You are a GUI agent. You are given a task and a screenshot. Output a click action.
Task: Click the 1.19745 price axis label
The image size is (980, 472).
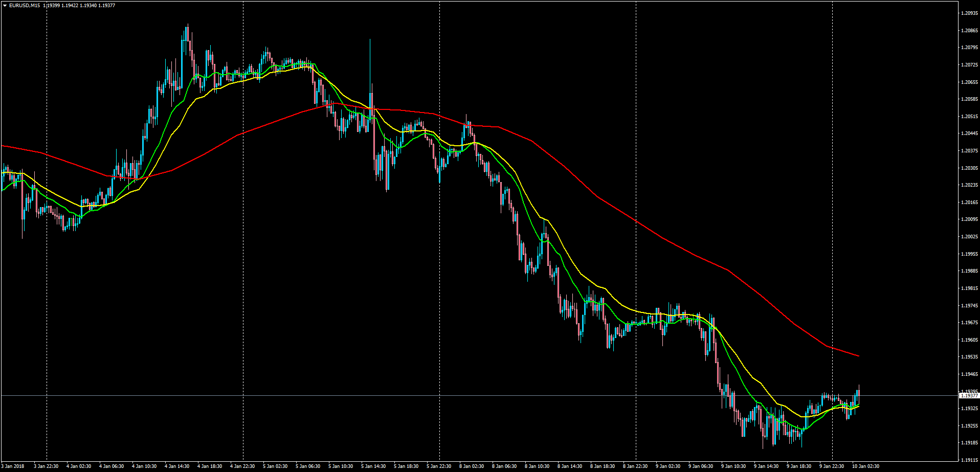click(970, 306)
